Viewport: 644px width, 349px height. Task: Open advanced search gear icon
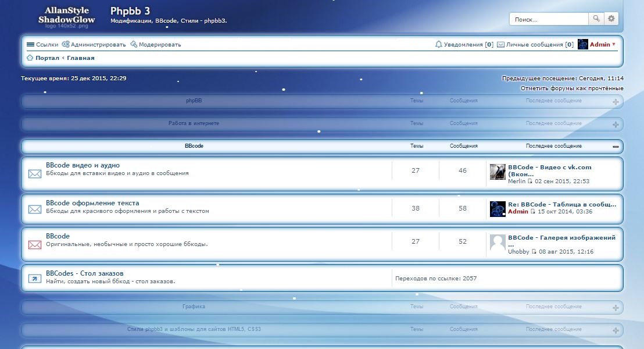click(611, 19)
